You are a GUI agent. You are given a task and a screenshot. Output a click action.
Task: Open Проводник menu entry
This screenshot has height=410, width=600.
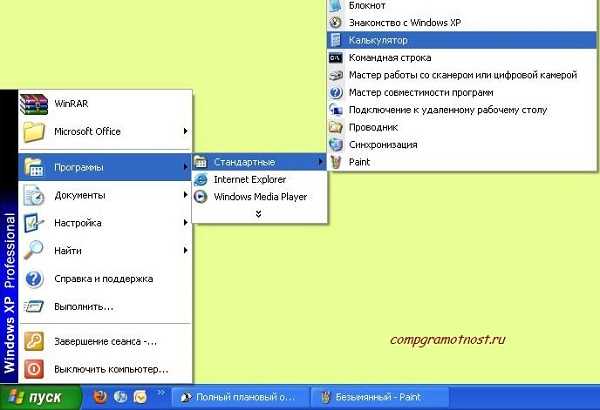[x=461, y=127]
